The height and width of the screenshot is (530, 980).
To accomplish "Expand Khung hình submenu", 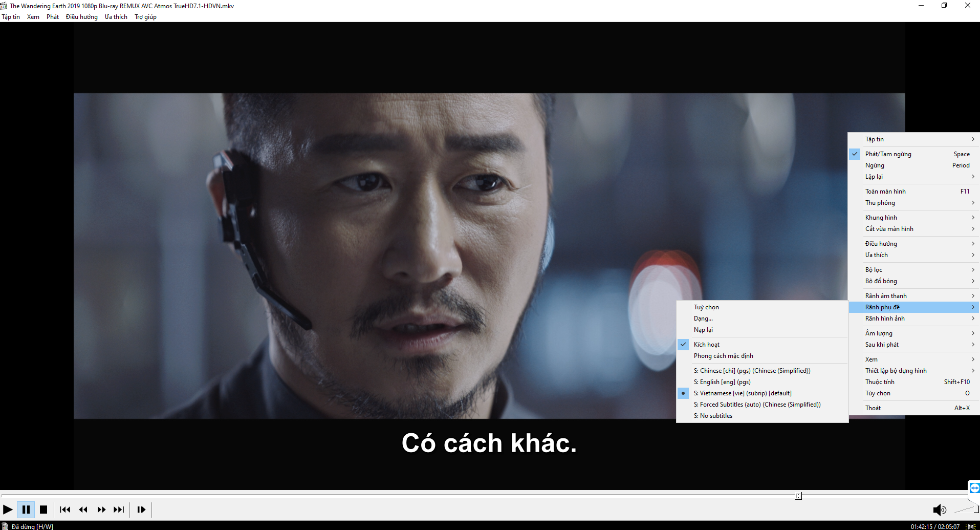I will click(914, 218).
